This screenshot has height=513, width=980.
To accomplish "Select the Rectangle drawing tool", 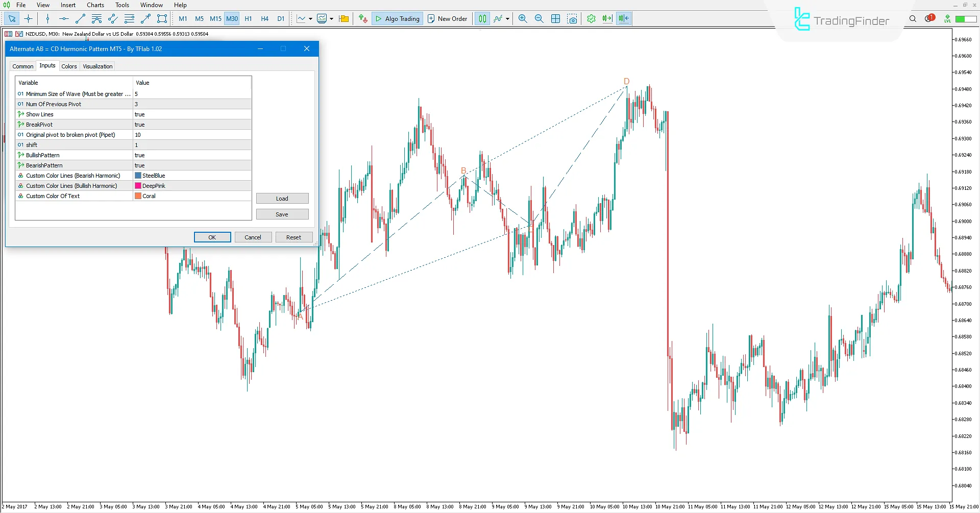I will (x=162, y=18).
